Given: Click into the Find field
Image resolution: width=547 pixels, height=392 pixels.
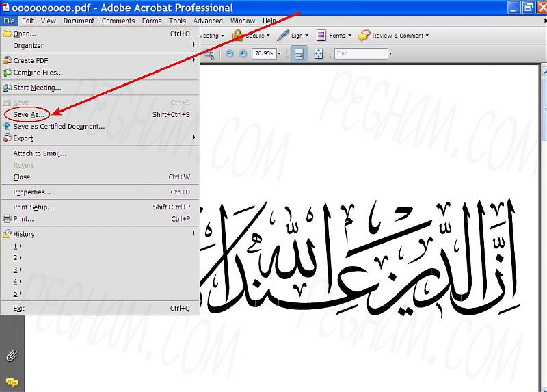Looking at the screenshot, I should (x=361, y=53).
